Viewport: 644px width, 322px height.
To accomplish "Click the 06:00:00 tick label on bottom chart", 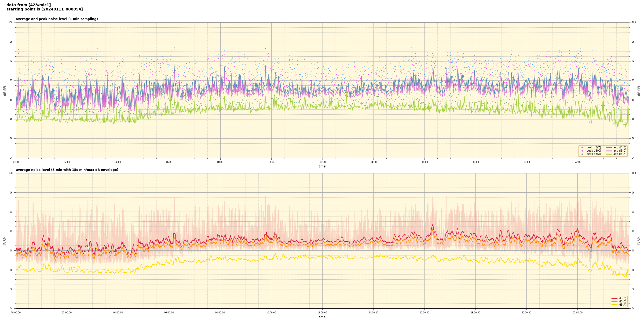I will point(169,313).
